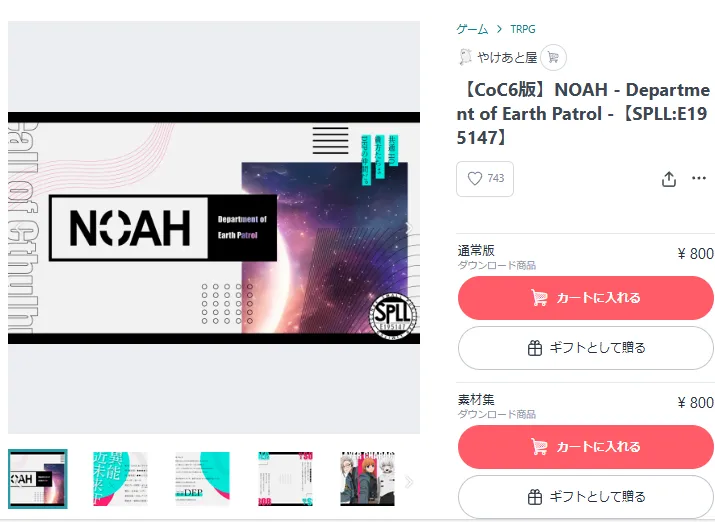Visit the やけあと屋 shop link
This screenshot has width=715, height=522.
[x=507, y=57]
